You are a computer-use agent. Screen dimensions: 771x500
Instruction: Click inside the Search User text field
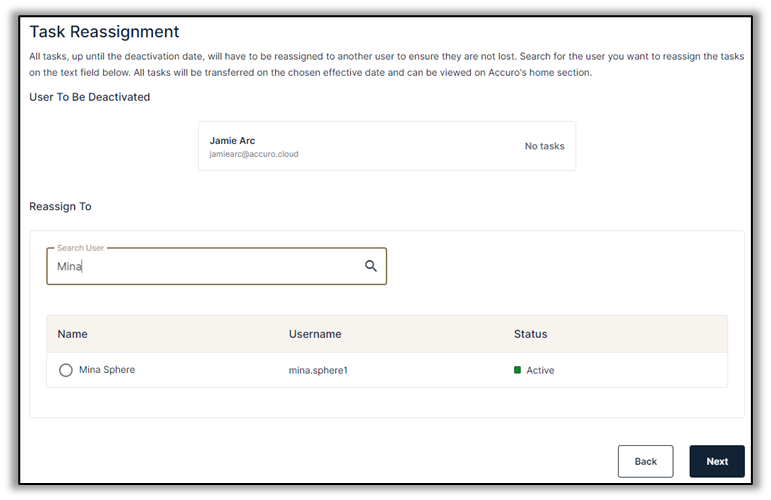coord(205,267)
